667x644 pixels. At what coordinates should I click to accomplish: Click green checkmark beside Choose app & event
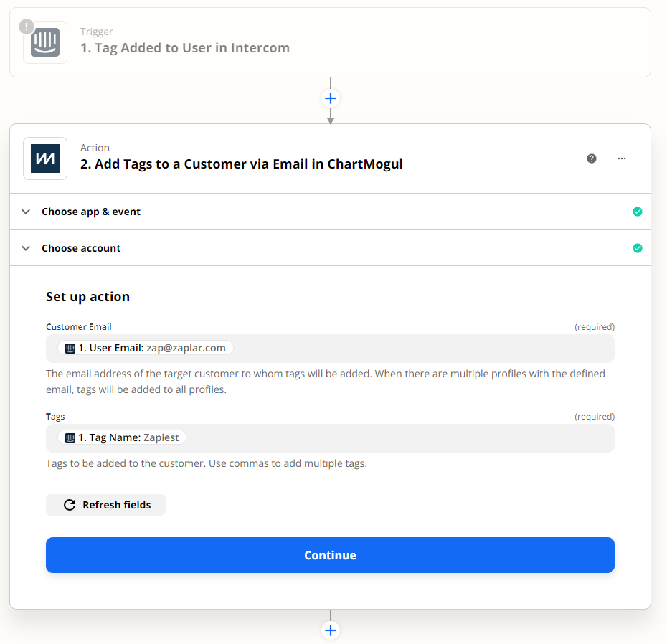tap(637, 212)
